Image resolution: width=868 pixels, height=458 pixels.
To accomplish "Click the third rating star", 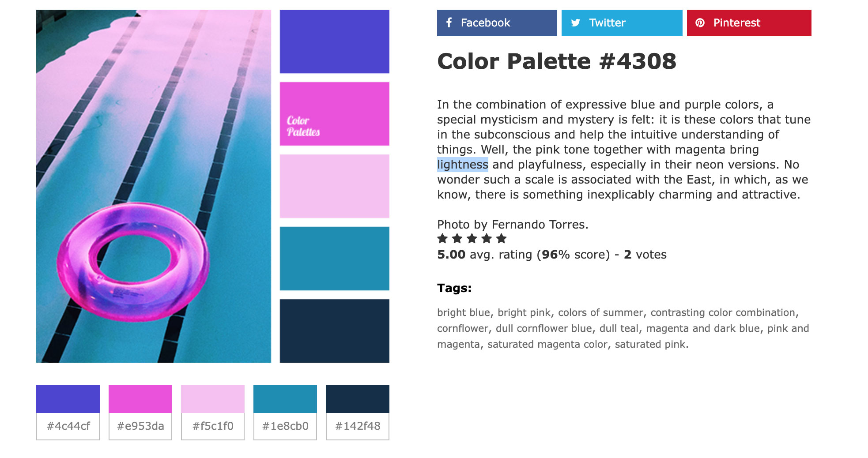I will 472,239.
